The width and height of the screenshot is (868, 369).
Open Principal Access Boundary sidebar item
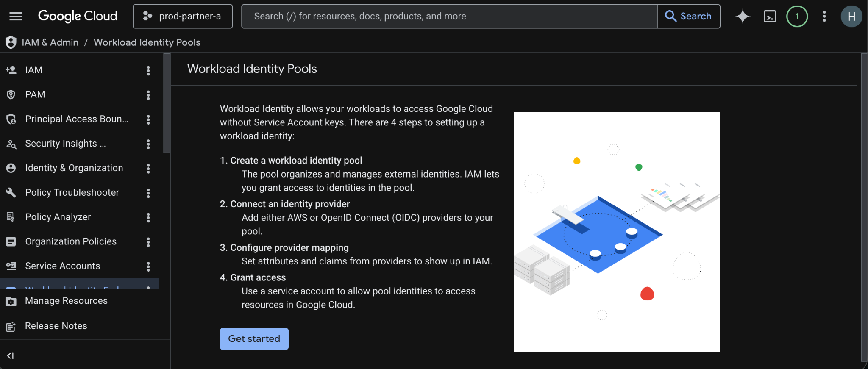[x=80, y=119]
